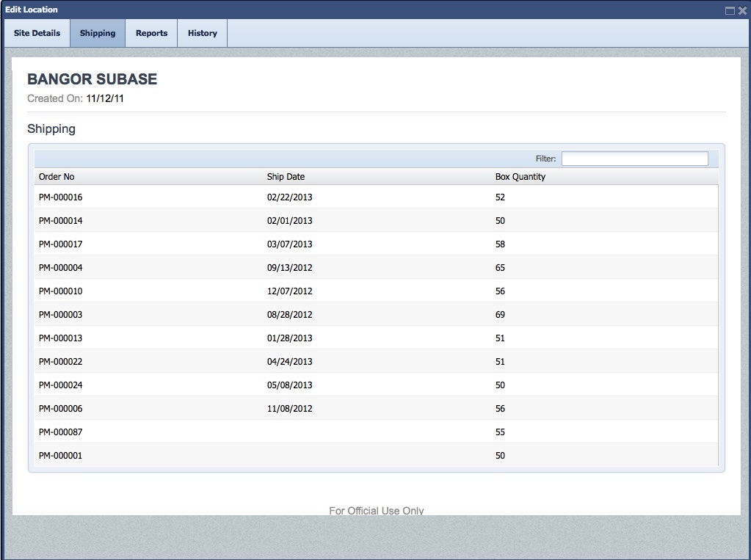The height and width of the screenshot is (560, 751).
Task: Sort table by Order No column
Action: (x=57, y=177)
